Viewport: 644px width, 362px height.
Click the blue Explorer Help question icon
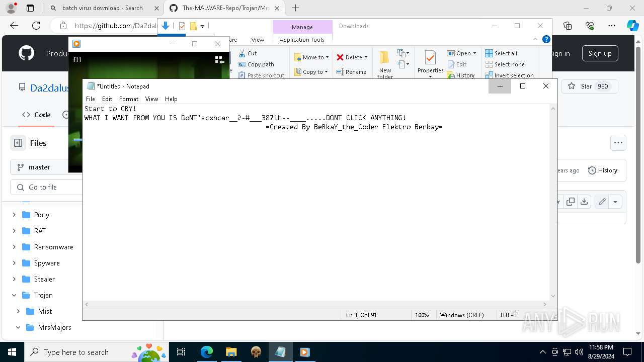pyautogui.click(x=546, y=39)
